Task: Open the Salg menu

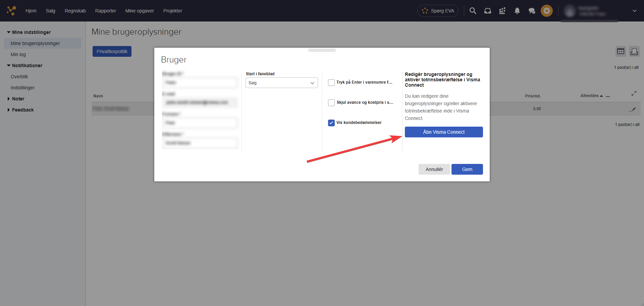Action: [x=51, y=11]
